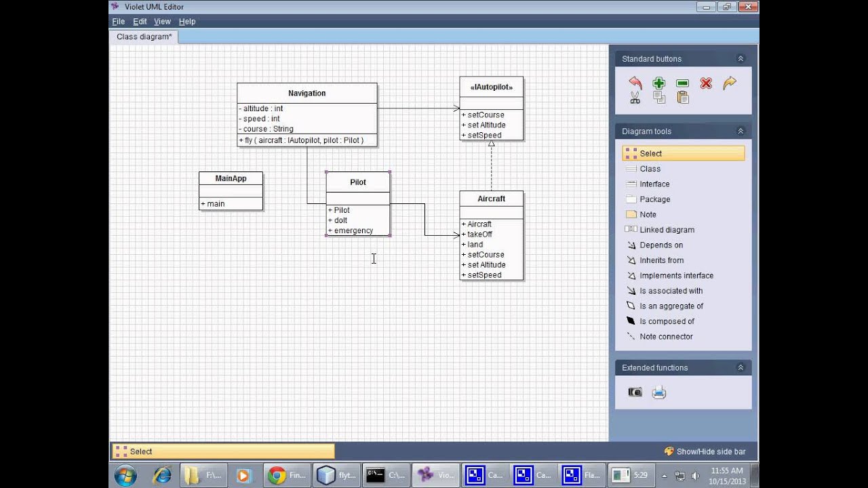This screenshot has width=868, height=488.
Task: Click the MainApp class node
Action: pos(231,190)
